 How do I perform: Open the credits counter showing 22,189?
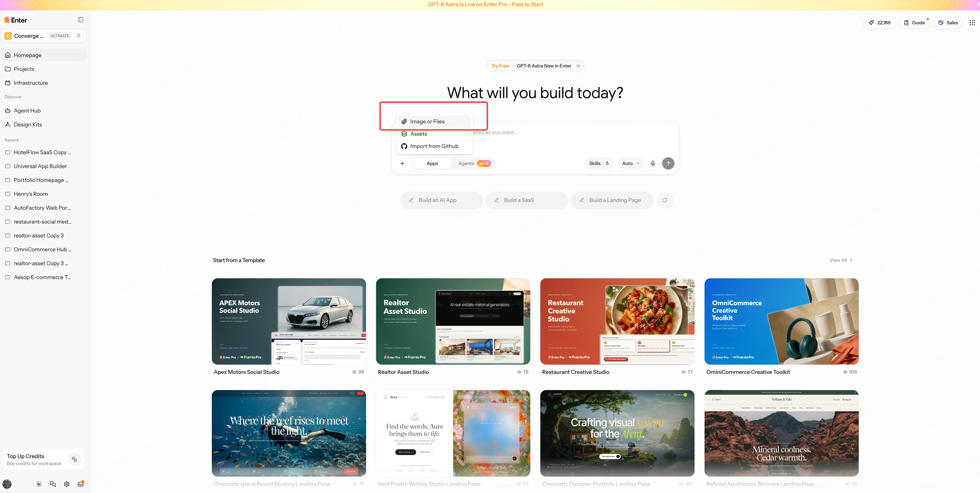[879, 22]
